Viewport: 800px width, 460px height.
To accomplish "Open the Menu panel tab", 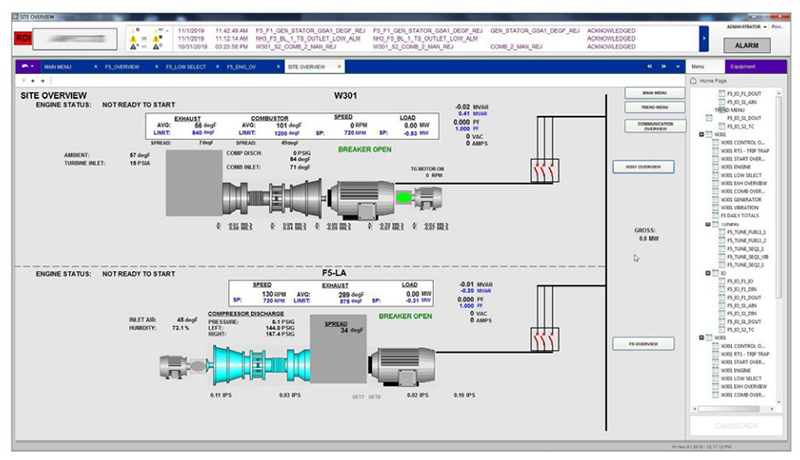I will click(x=705, y=67).
